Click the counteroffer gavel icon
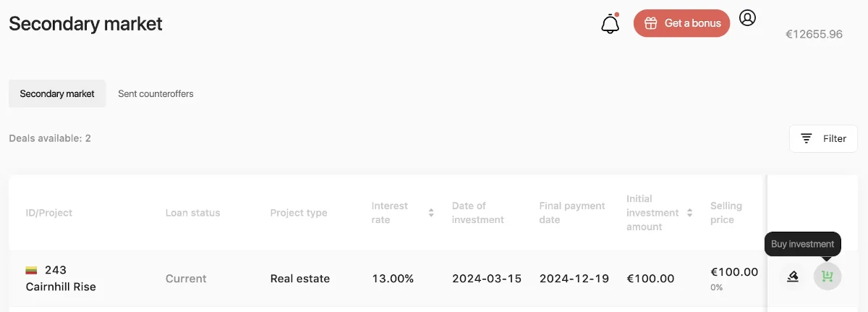This screenshot has height=312, width=868. (x=793, y=276)
